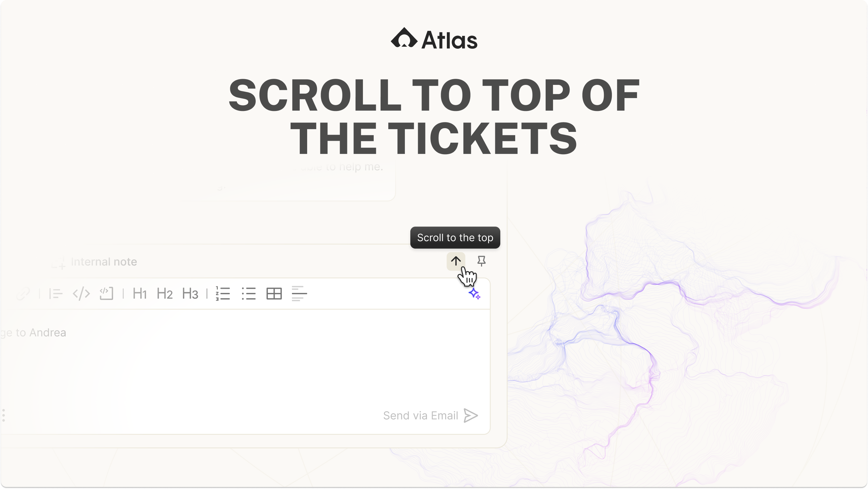Click the faded link icon
Screen dimensions: 868x489
tap(23, 294)
